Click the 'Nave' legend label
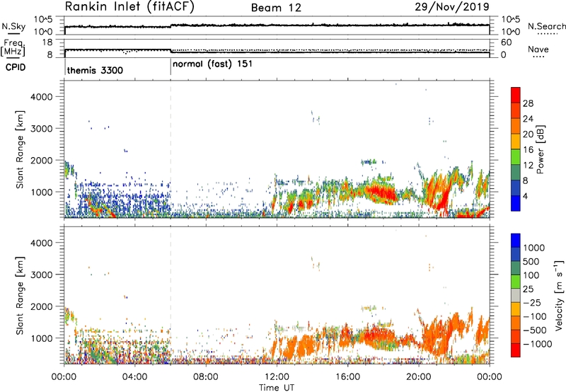566x392 pixels. [538, 50]
